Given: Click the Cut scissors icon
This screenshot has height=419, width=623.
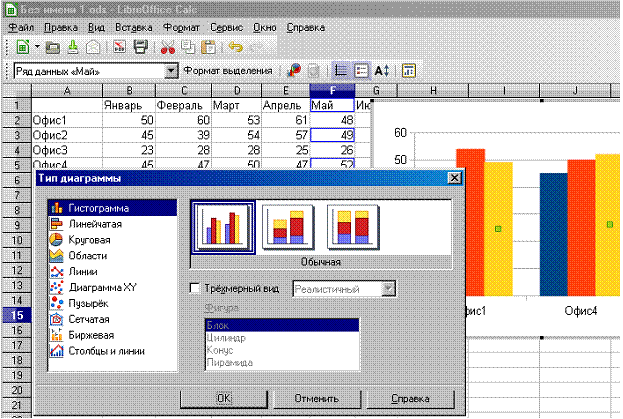Looking at the screenshot, I should 168,48.
